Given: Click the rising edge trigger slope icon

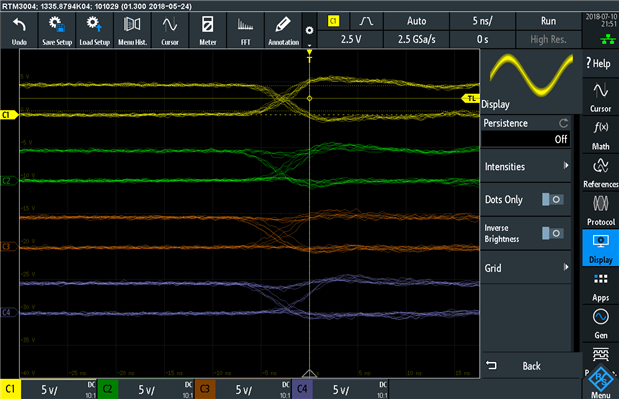Looking at the screenshot, I should tap(366, 21).
